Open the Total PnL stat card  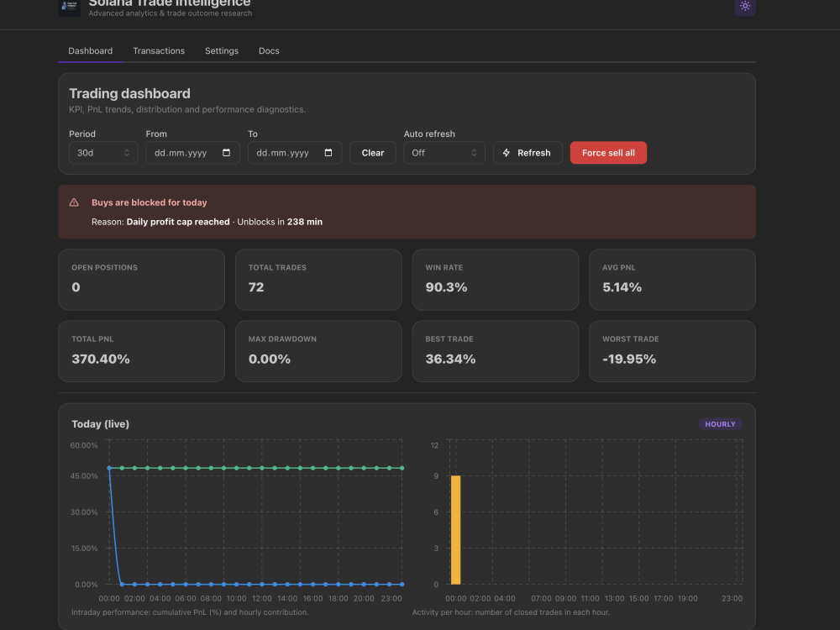pyautogui.click(x=141, y=351)
